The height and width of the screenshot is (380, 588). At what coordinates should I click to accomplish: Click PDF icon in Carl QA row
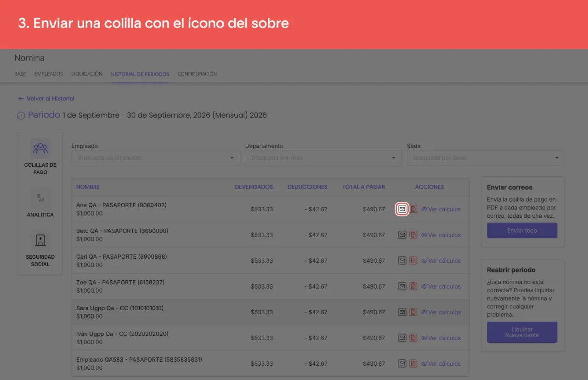pos(413,261)
